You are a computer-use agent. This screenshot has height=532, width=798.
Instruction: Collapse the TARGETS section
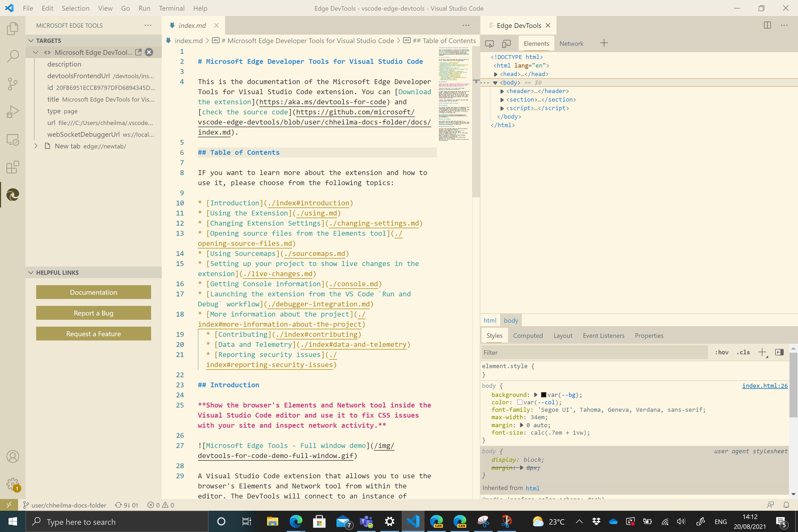pos(31,41)
